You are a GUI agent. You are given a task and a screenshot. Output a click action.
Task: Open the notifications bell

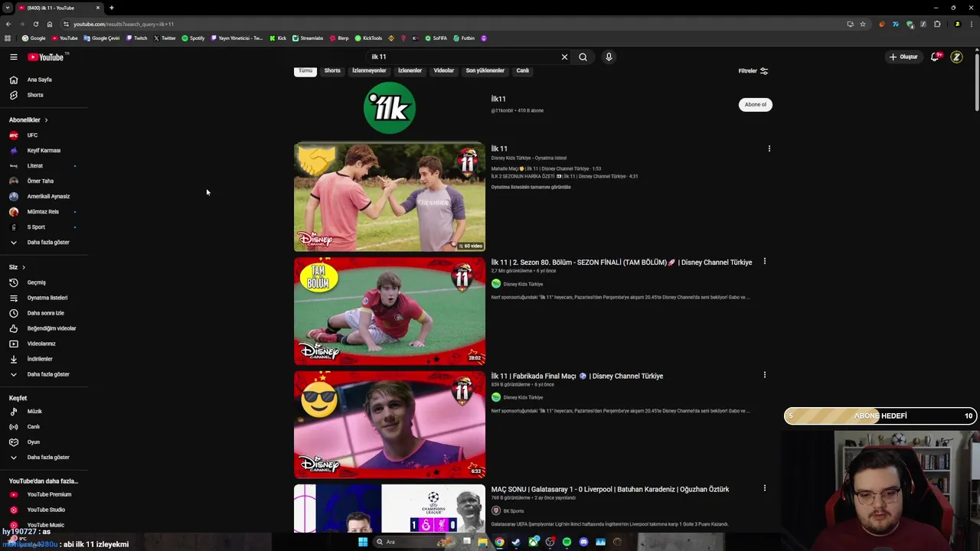click(x=935, y=57)
